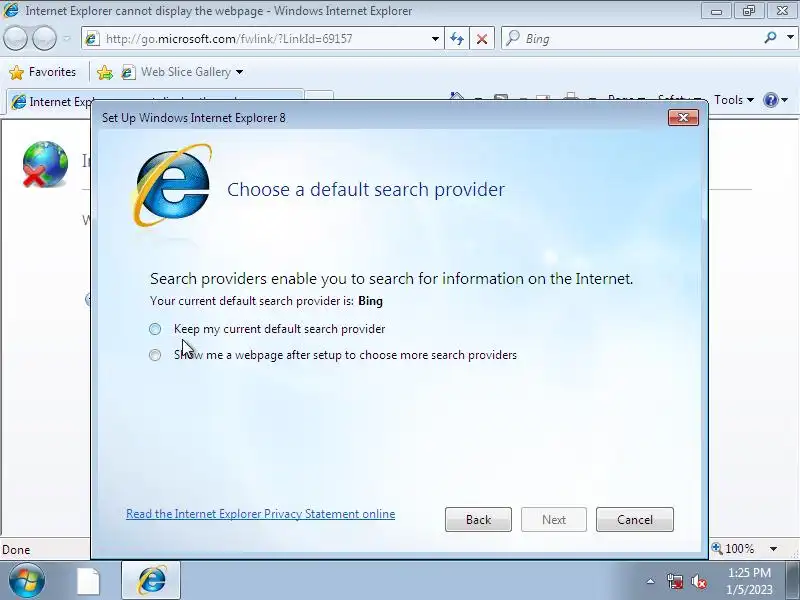
Task: Open Web Slice Gallery link
Action: click(x=186, y=72)
